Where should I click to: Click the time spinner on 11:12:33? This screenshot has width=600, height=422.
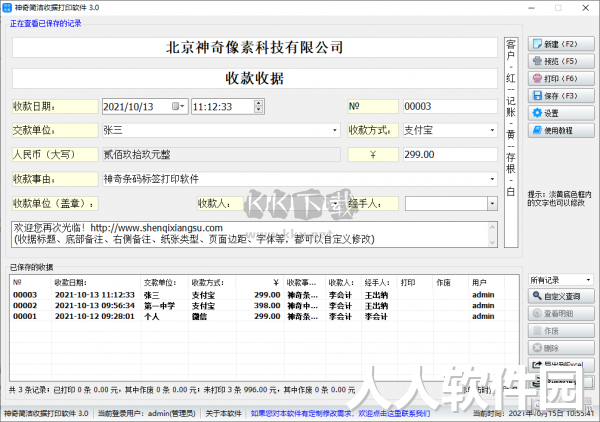(259, 106)
